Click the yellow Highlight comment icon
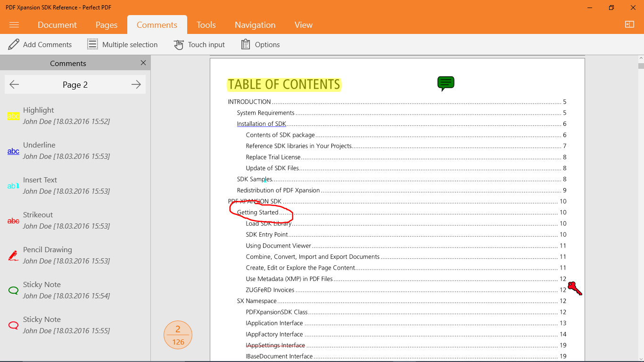 (x=13, y=116)
